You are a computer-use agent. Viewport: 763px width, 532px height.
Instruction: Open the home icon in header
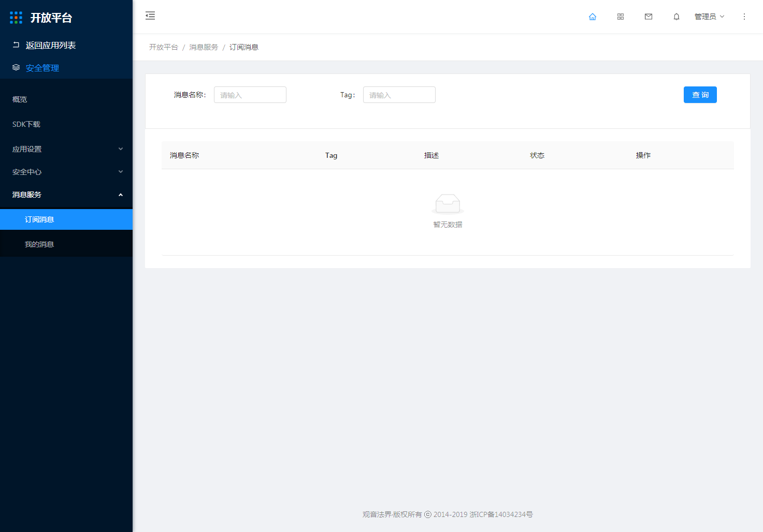(x=593, y=17)
